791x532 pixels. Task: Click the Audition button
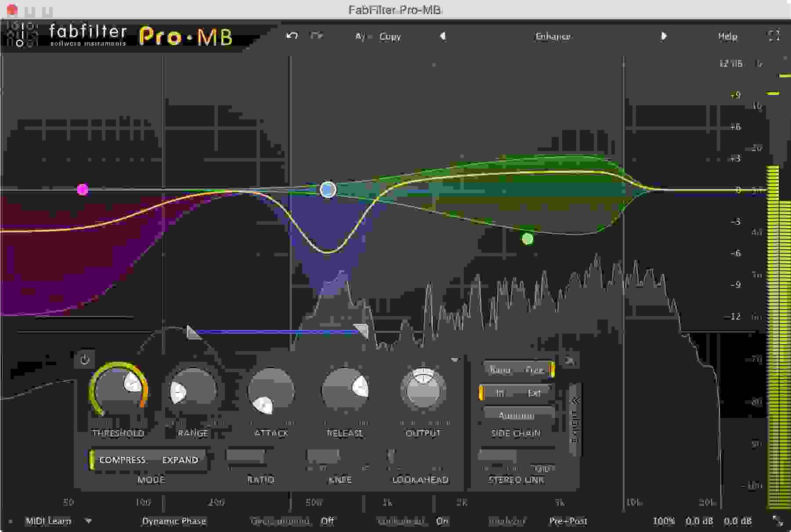516,415
